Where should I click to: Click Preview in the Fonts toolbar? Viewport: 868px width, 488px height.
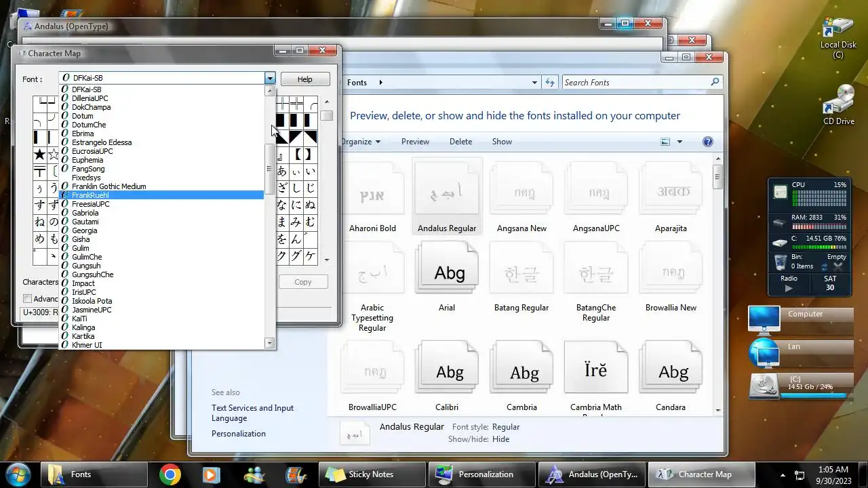(415, 142)
